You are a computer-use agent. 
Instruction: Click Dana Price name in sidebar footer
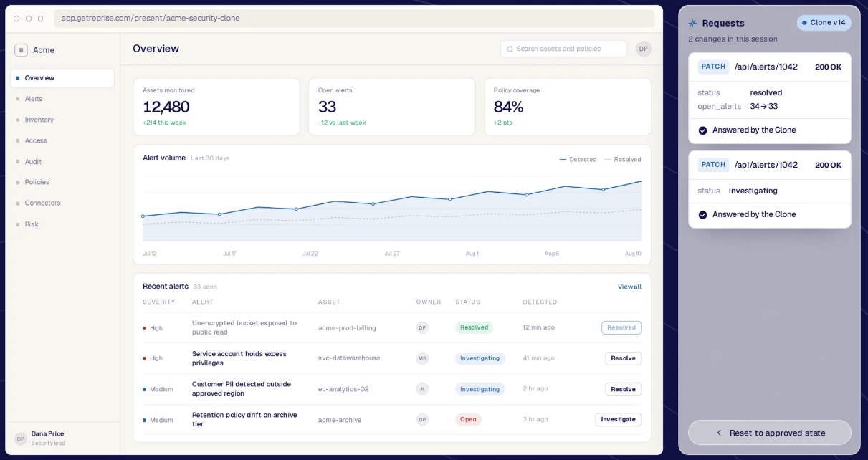(47, 434)
